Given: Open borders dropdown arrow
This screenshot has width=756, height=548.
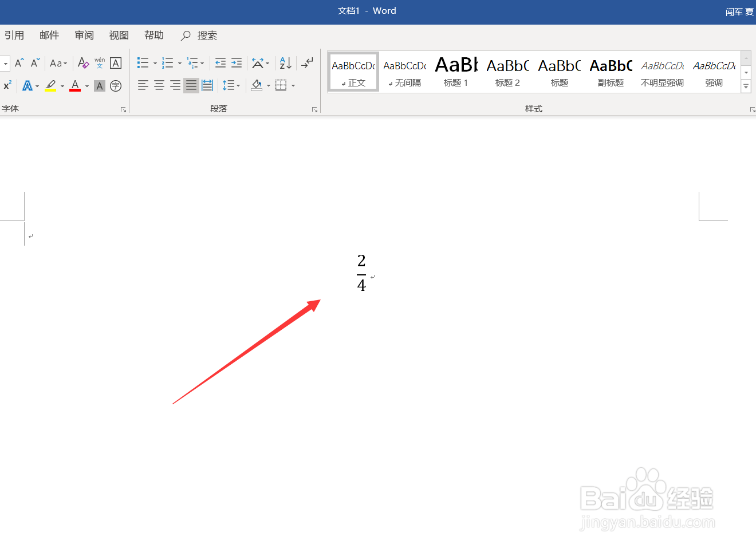Looking at the screenshot, I should 293,86.
